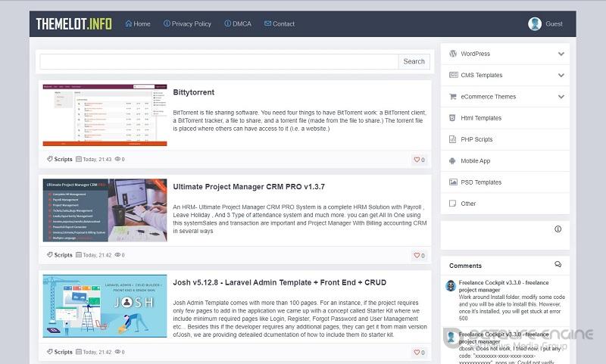Image resolution: width=606 pixels, height=364 pixels.
Task: Open the PHP Scripts category
Action: 476,139
